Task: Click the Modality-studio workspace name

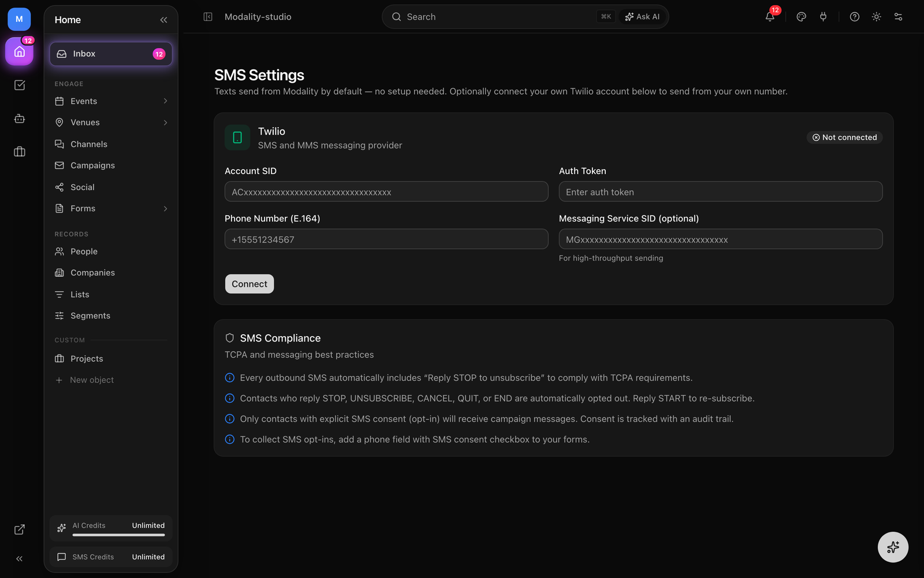Action: coord(258,17)
